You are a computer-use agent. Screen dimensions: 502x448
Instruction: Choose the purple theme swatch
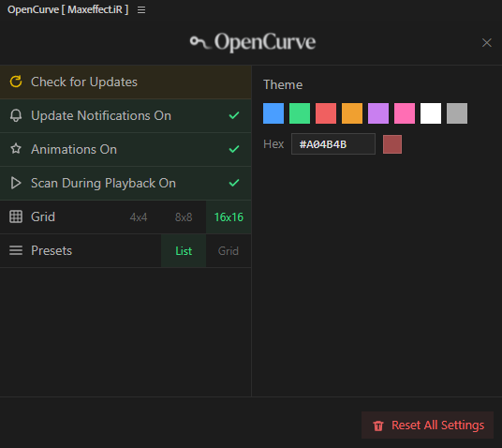(x=378, y=113)
